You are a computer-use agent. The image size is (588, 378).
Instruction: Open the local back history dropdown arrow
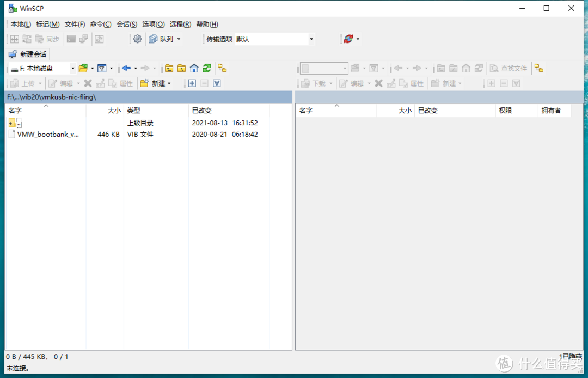tap(136, 68)
